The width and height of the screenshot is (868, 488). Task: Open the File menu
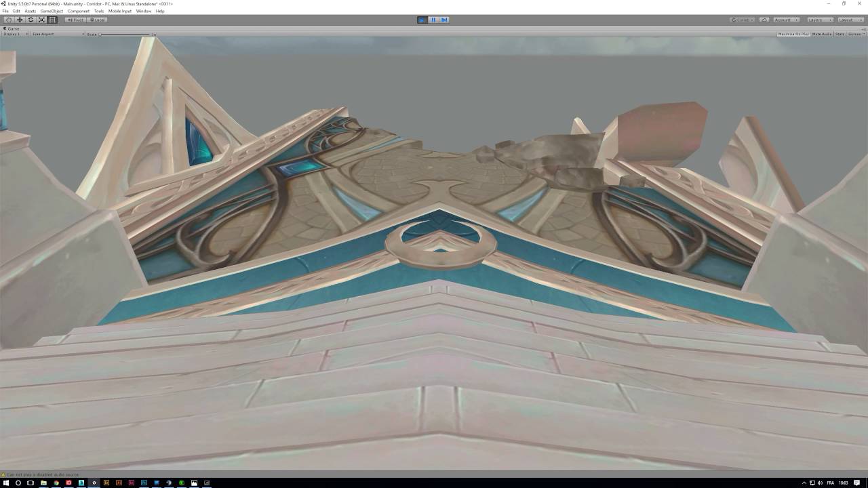point(5,11)
